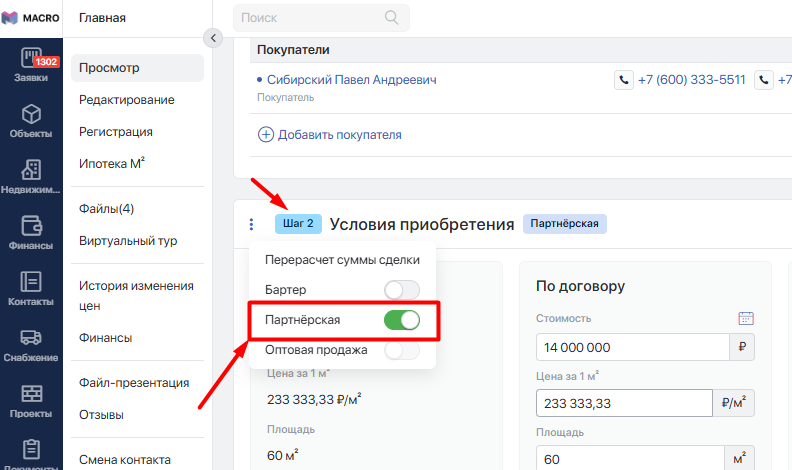
Task: Open Финансы wallet icon
Action: [30, 234]
